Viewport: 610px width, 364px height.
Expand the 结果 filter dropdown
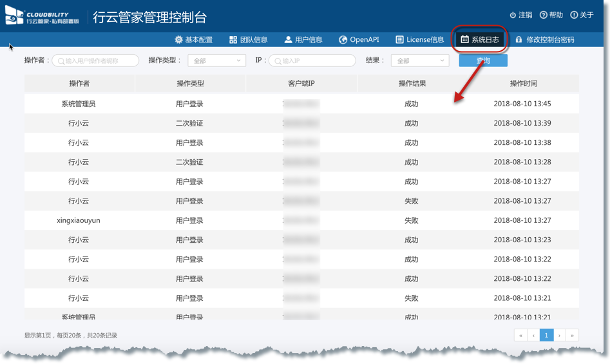point(419,61)
